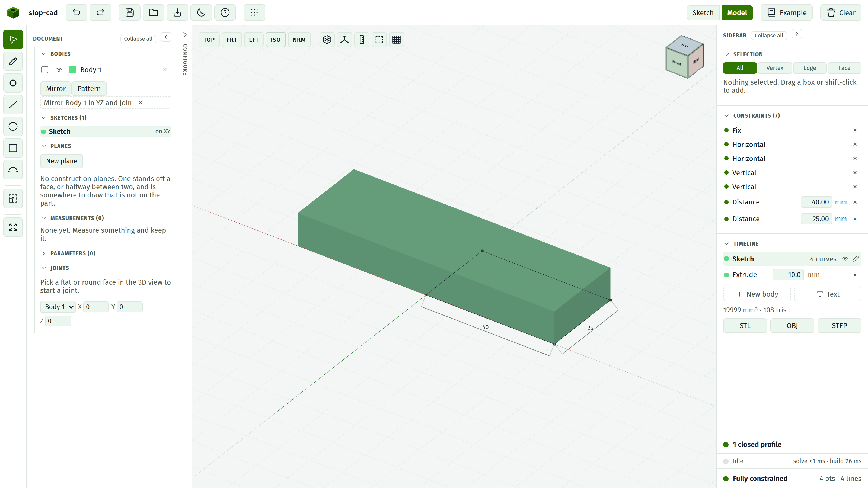The image size is (868, 488).
Task: Open the Body 1 joint dropdown
Action: pyautogui.click(x=58, y=307)
